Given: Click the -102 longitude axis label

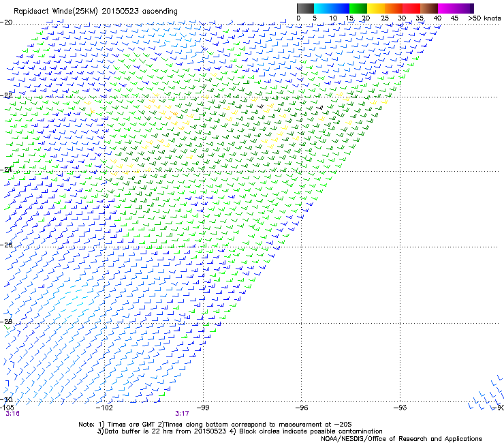Looking at the screenshot, I should point(105,408).
